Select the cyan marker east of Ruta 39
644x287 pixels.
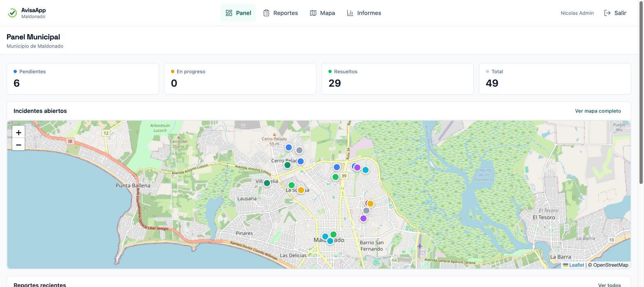366,170
